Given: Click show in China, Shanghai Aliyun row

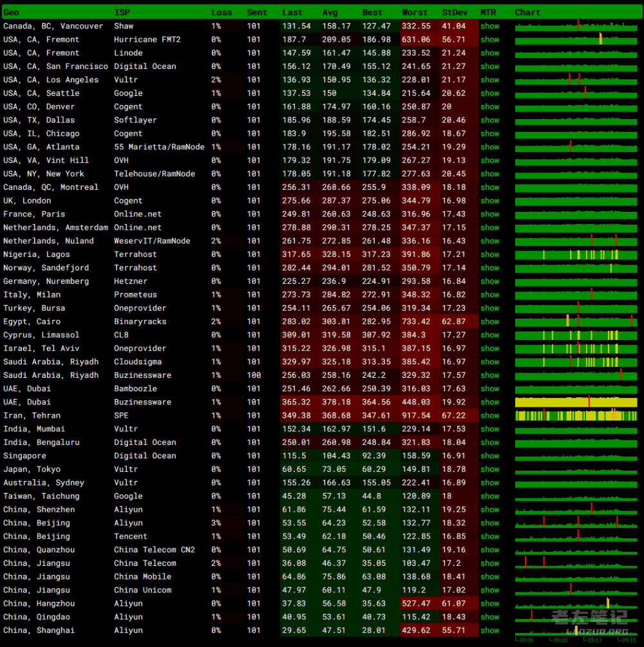Looking at the screenshot, I should click(x=489, y=631).
